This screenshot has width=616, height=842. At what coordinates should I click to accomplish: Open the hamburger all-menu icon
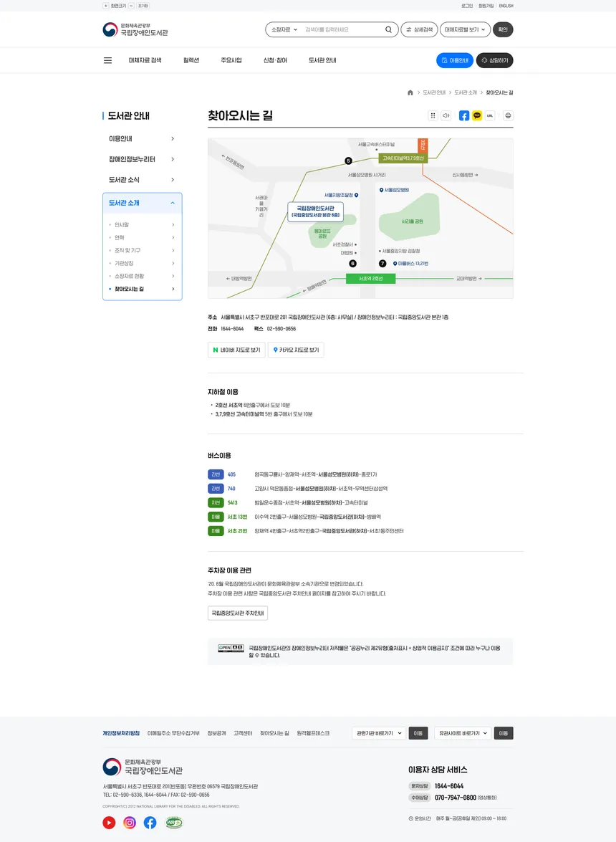108,61
